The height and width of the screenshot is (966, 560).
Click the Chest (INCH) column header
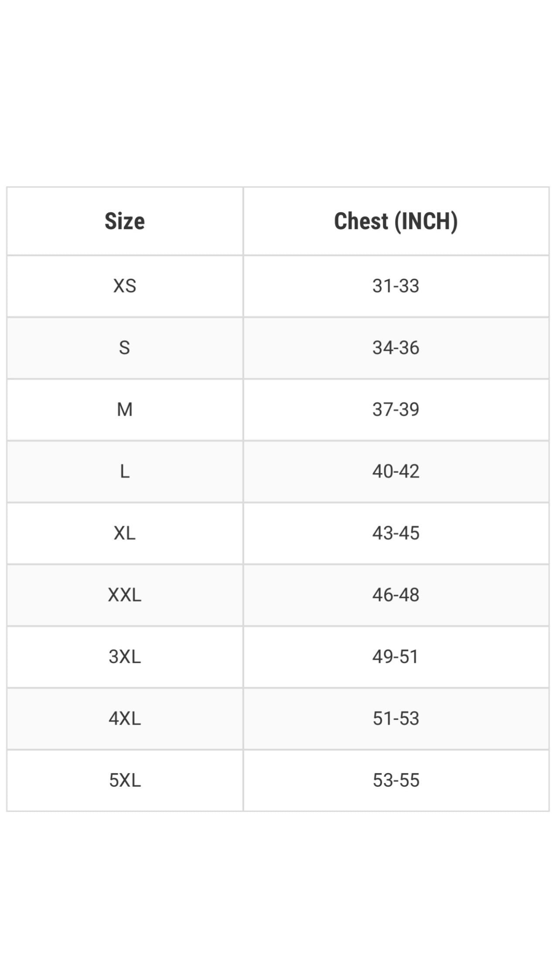point(396,221)
